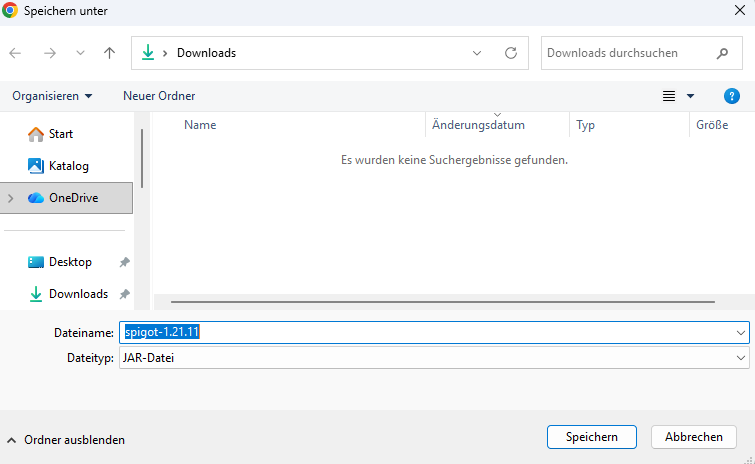Open the Dateityp JAR-Datei dropdown
The height and width of the screenshot is (464, 755).
740,357
